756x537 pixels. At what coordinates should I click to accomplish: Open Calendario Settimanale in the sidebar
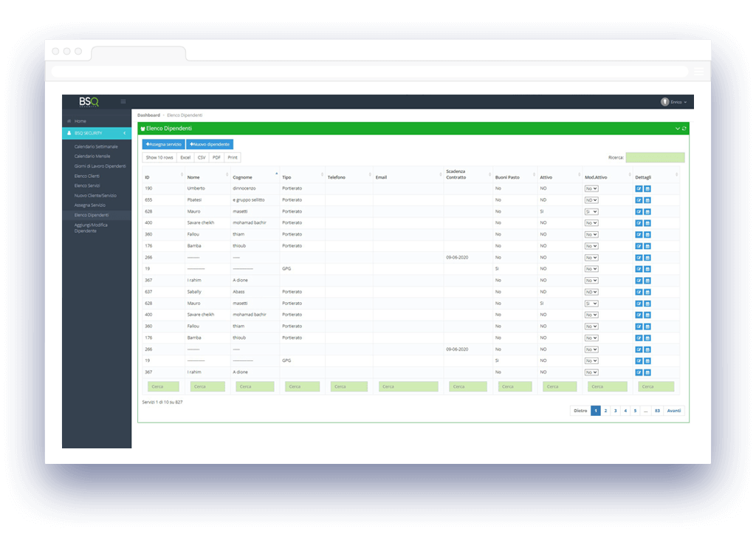coord(96,146)
